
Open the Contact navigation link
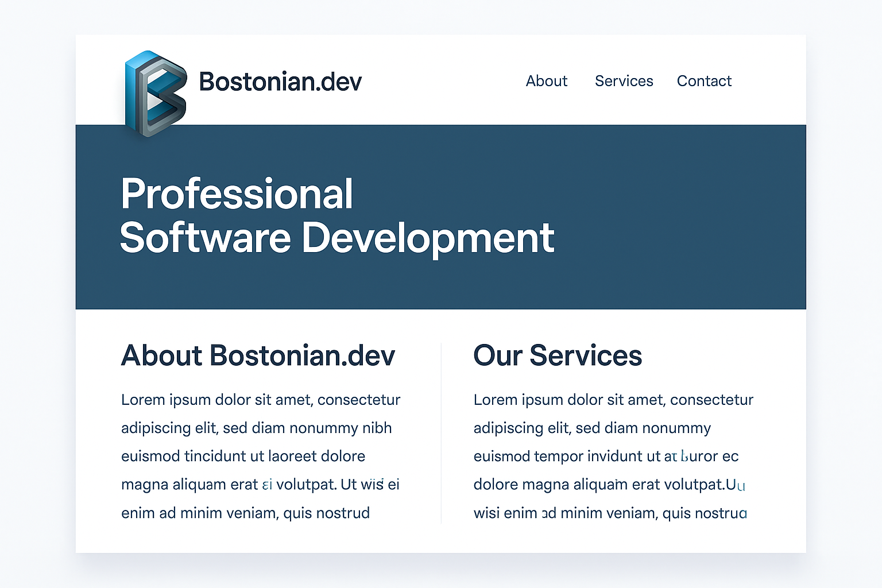704,81
